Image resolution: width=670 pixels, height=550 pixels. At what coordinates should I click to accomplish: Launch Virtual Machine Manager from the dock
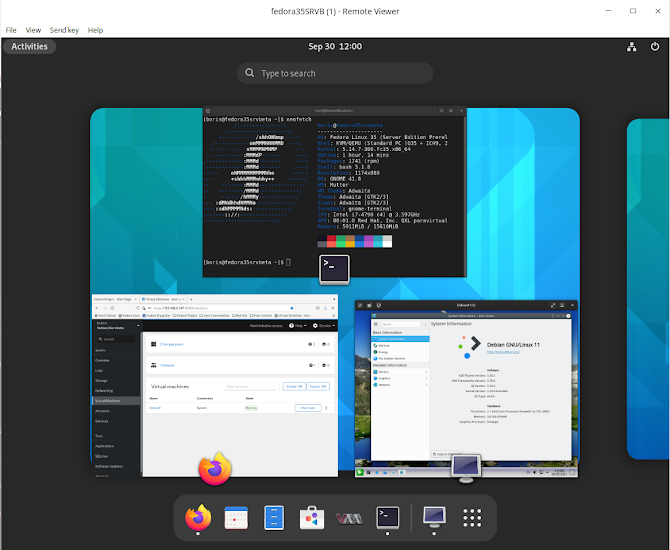click(x=350, y=518)
